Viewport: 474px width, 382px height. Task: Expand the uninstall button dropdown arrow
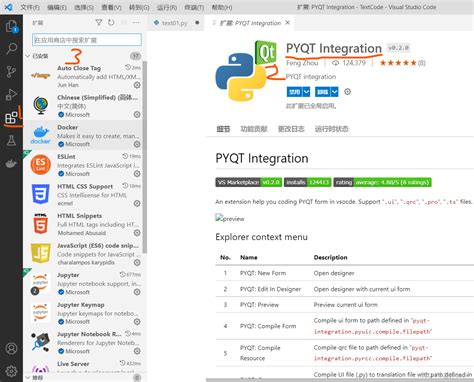[x=334, y=92]
